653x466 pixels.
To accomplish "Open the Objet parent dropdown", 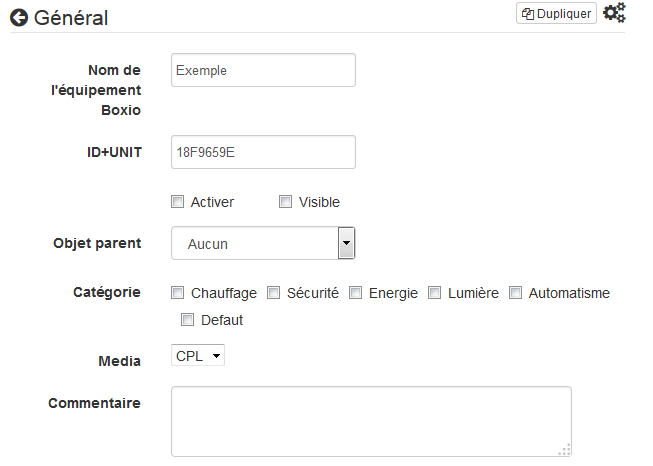I will point(263,243).
